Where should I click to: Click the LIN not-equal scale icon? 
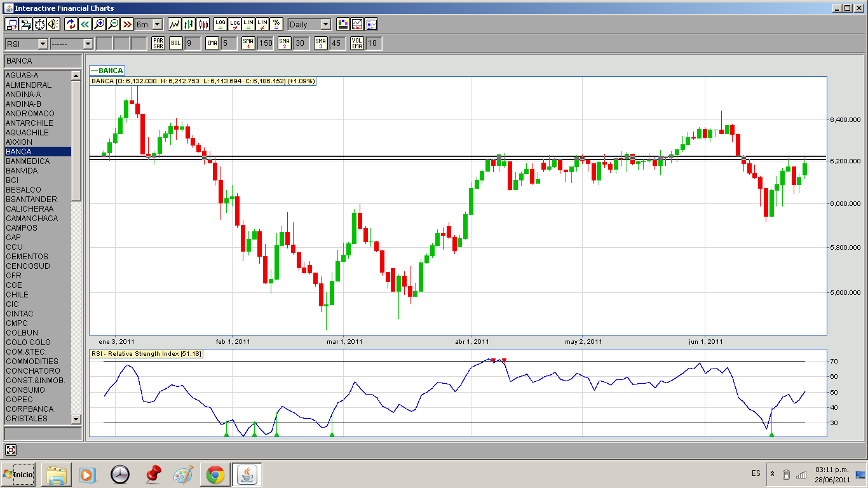point(262,24)
